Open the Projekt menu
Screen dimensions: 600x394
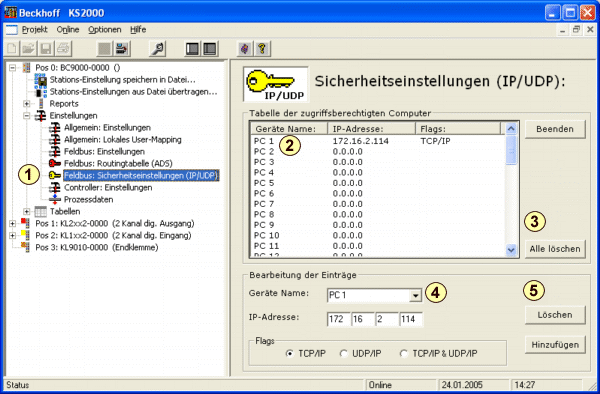click(34, 30)
